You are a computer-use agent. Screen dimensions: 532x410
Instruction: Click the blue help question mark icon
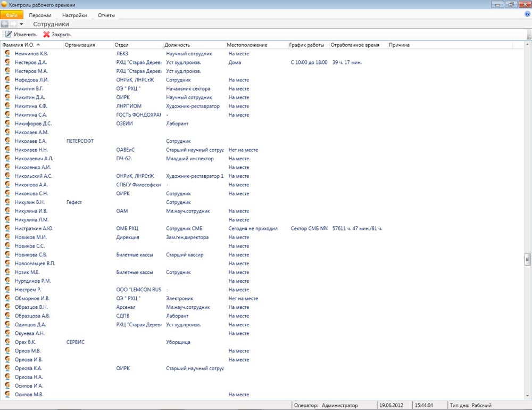click(x=527, y=15)
